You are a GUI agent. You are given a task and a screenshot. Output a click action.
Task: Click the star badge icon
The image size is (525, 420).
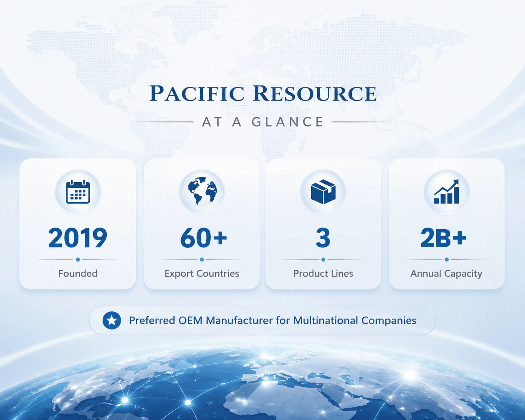[x=112, y=320]
